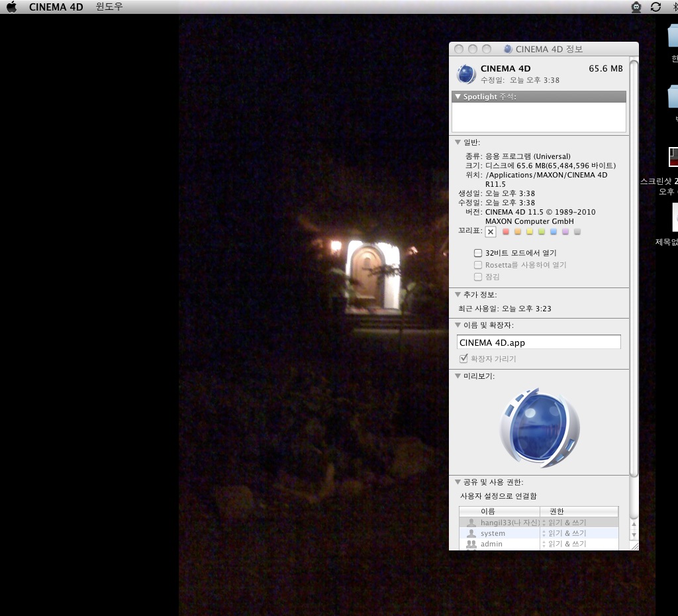
Task: Toggle the 잠김 (locked) checkbox
Action: coord(478,276)
